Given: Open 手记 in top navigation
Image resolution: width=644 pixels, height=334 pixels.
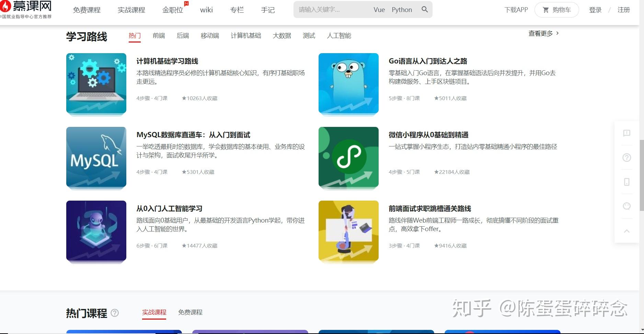Looking at the screenshot, I should pyautogui.click(x=268, y=10).
